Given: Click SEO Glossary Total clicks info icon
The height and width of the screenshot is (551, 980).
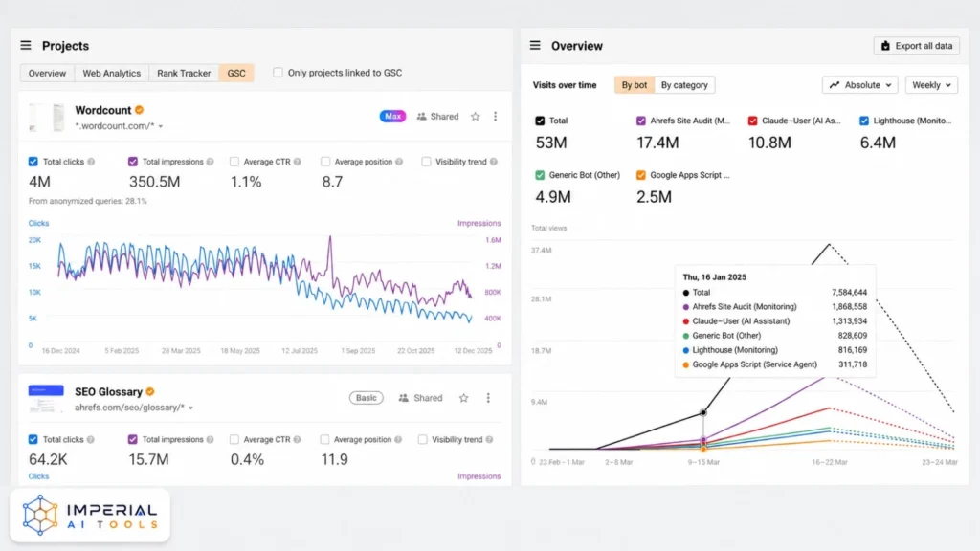Looking at the screenshot, I should pos(91,440).
